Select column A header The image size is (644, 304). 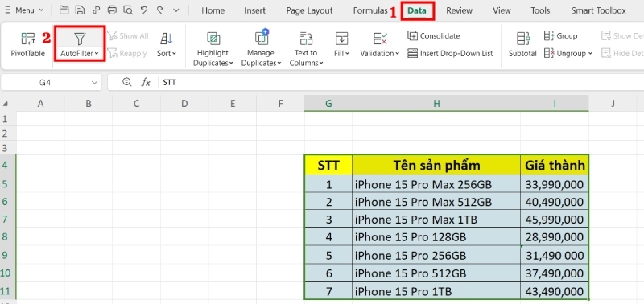pyautogui.click(x=40, y=104)
